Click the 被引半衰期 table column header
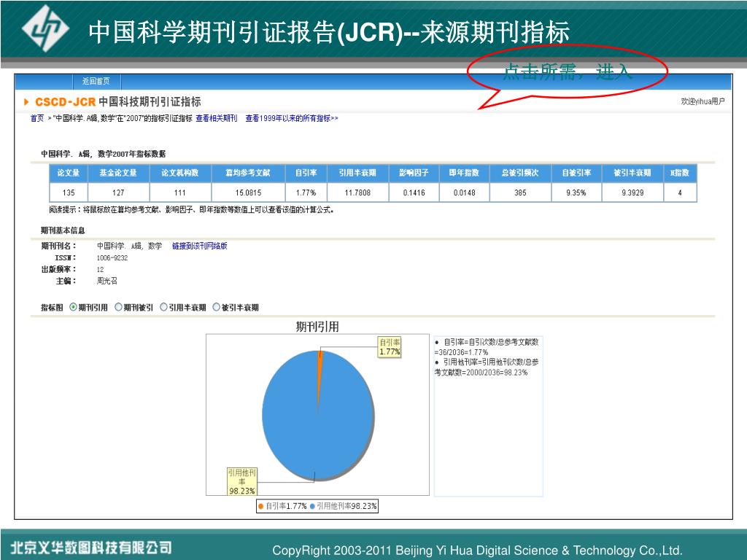The width and height of the screenshot is (747, 560). coord(632,173)
